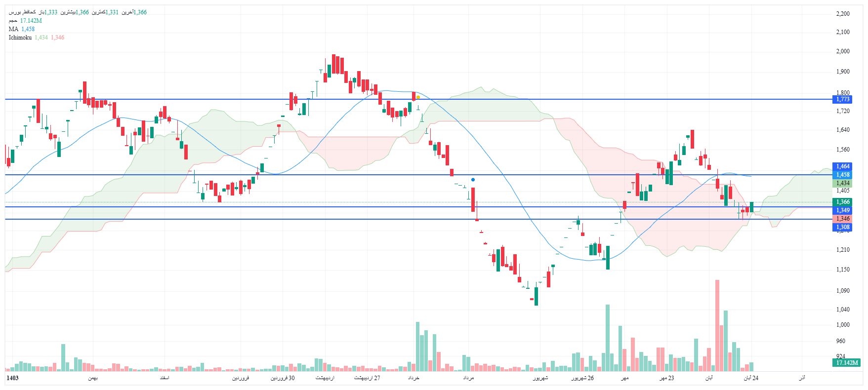This screenshot has height=390, width=868.
Task: Select the MA indicator legend label
Action: tap(13, 29)
